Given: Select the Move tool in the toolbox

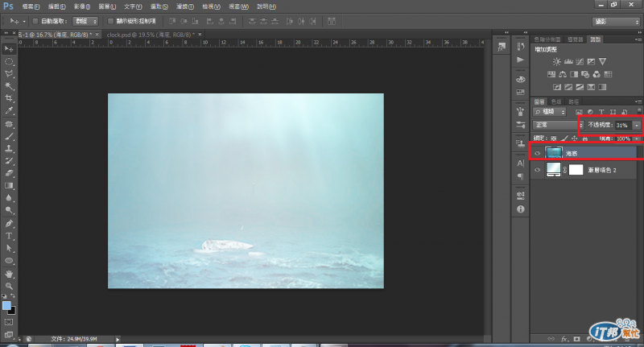Looking at the screenshot, I should (9, 49).
